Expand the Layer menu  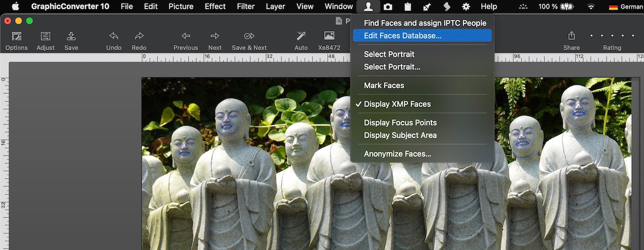click(276, 6)
